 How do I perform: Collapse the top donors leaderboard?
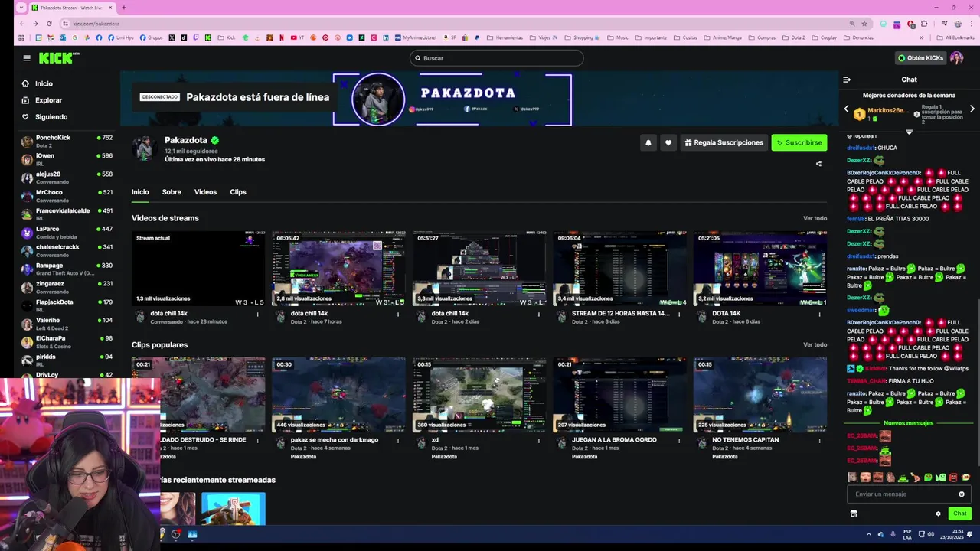[909, 132]
